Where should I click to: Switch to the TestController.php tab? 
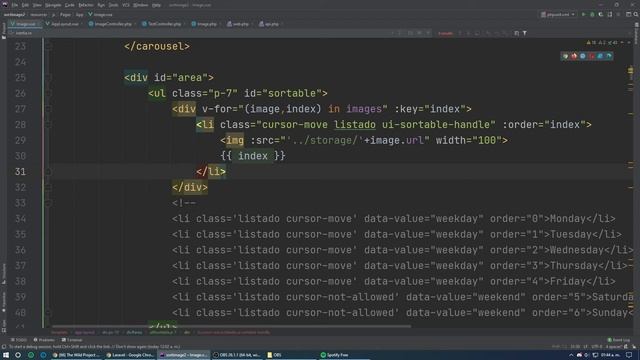tap(162, 24)
